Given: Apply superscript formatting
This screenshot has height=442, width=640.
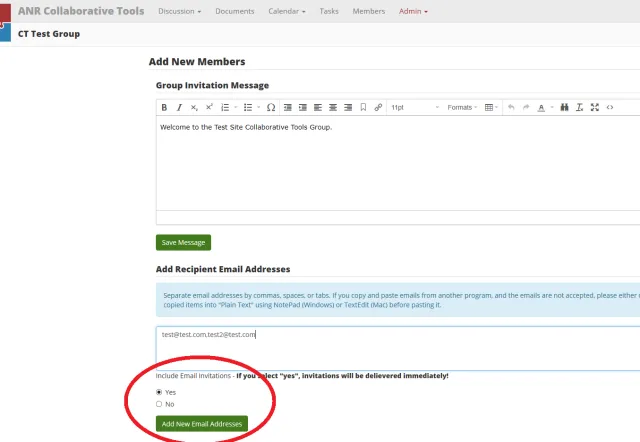Looking at the screenshot, I should tap(209, 107).
